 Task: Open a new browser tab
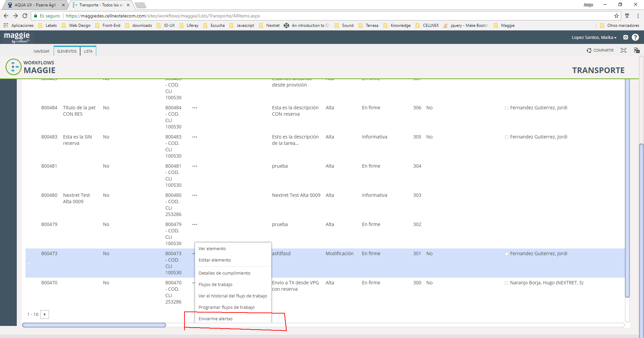pyautogui.click(x=140, y=5)
